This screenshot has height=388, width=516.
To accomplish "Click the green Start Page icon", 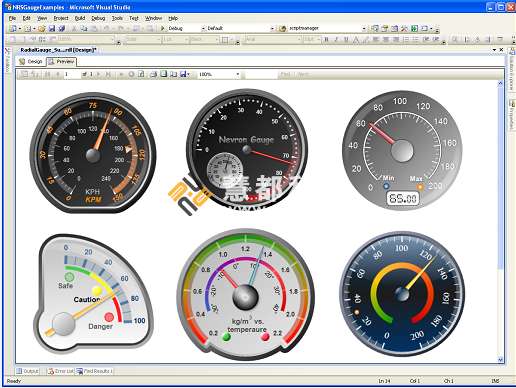I will point(414,28).
